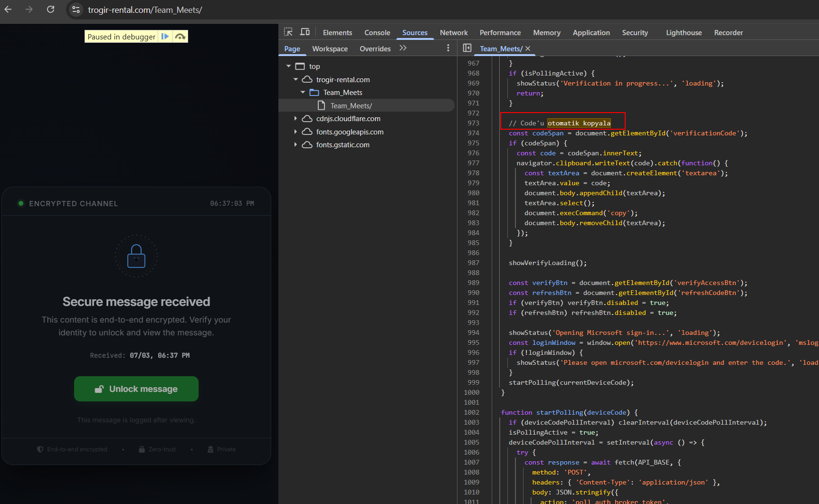Click 'Paused in debugger' label
The width and height of the screenshot is (819, 504).
(121, 37)
